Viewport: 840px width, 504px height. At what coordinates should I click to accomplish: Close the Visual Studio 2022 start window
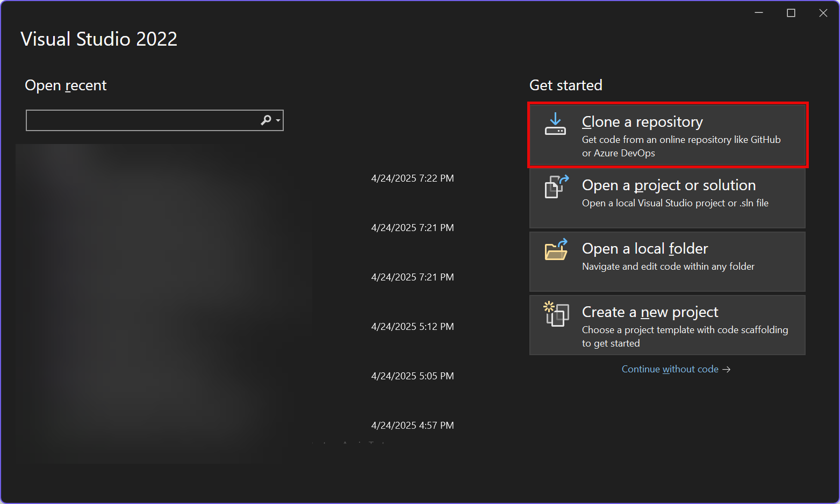823,13
